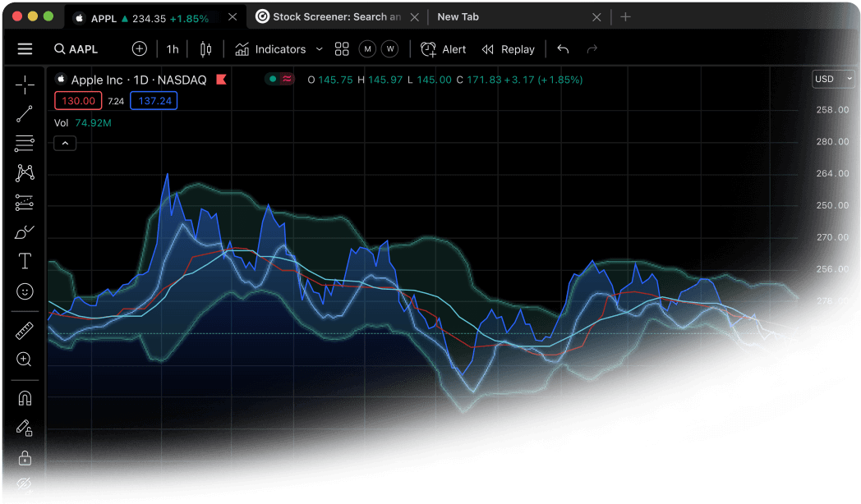This screenshot has height=504, width=861.
Task: Click the zoom in magnifier tool
Action: (25, 360)
